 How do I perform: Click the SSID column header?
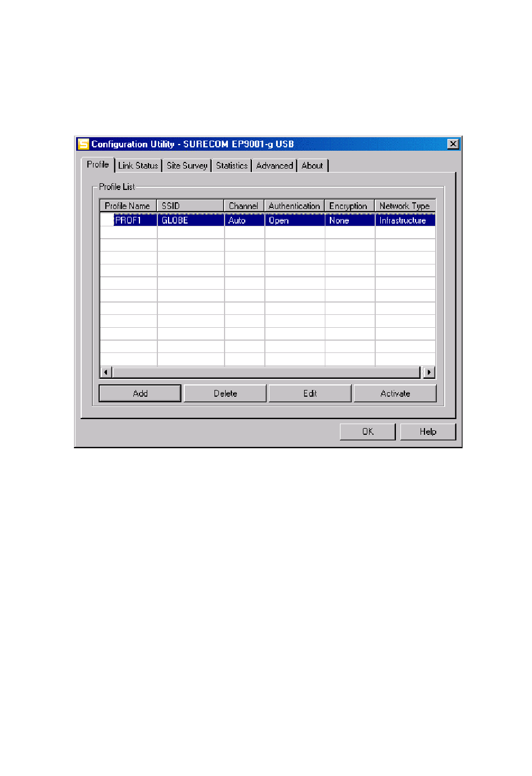(x=190, y=206)
